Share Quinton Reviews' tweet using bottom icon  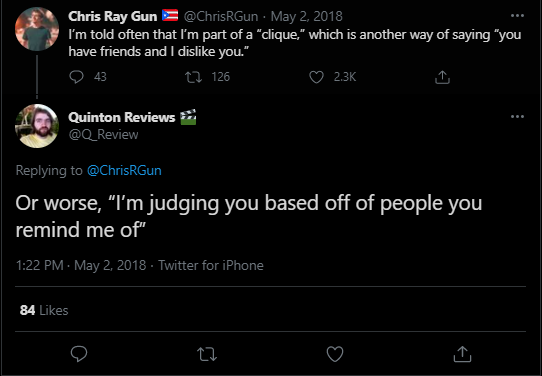click(462, 354)
